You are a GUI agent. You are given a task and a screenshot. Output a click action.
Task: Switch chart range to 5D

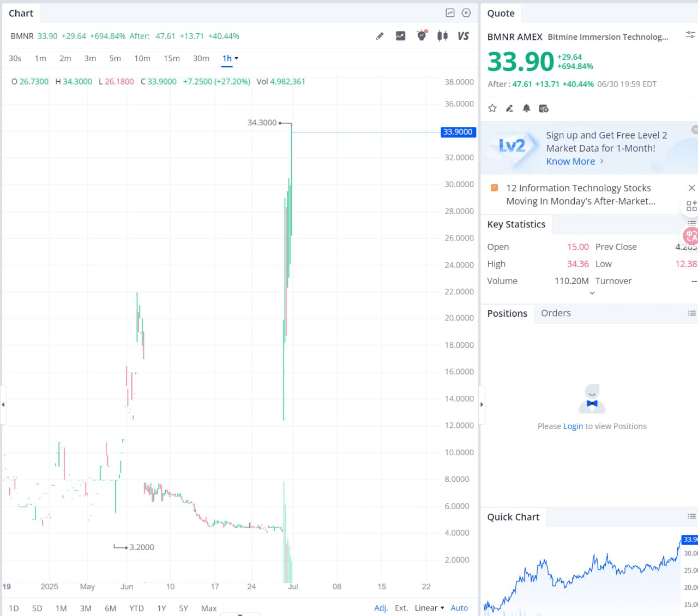point(37,608)
